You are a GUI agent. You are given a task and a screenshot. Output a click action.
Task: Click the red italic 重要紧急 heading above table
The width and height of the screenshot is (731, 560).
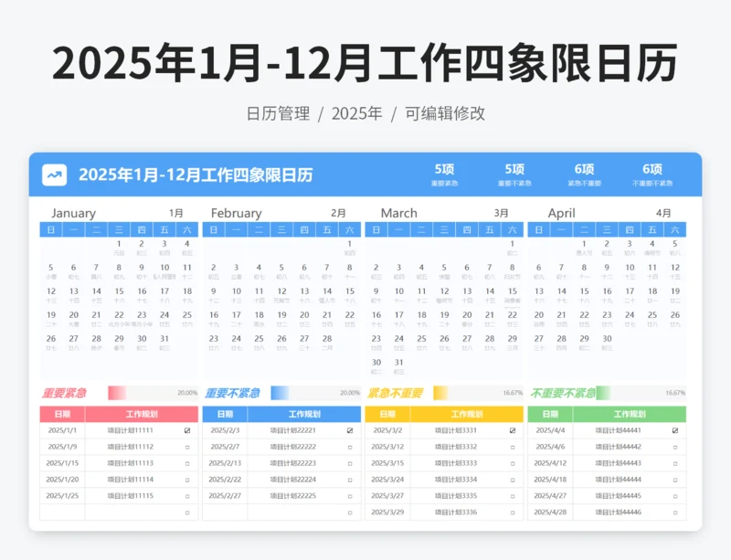tap(64, 393)
